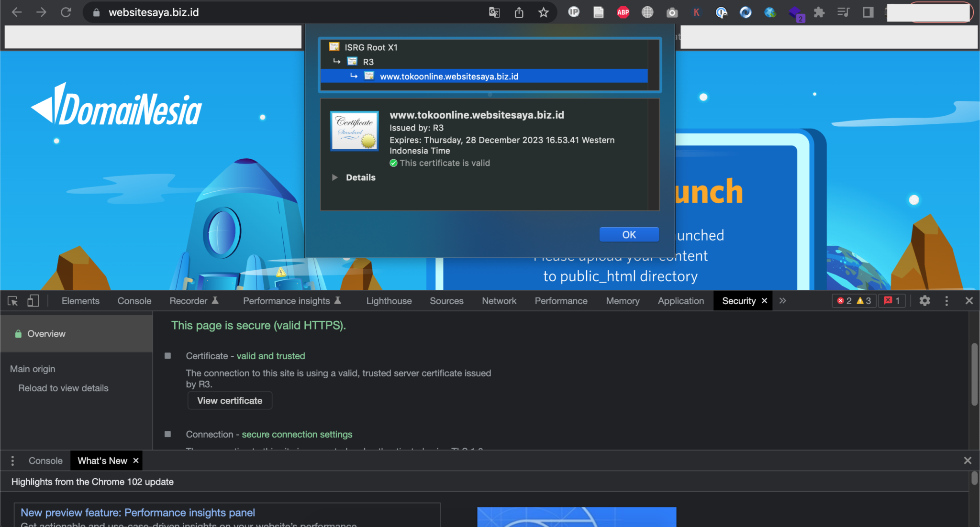Toggle the inspect element cursor mode
The width and height of the screenshot is (980, 527).
click(x=11, y=301)
